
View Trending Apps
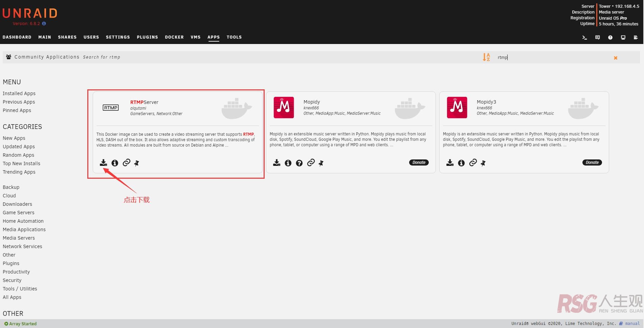pos(19,172)
